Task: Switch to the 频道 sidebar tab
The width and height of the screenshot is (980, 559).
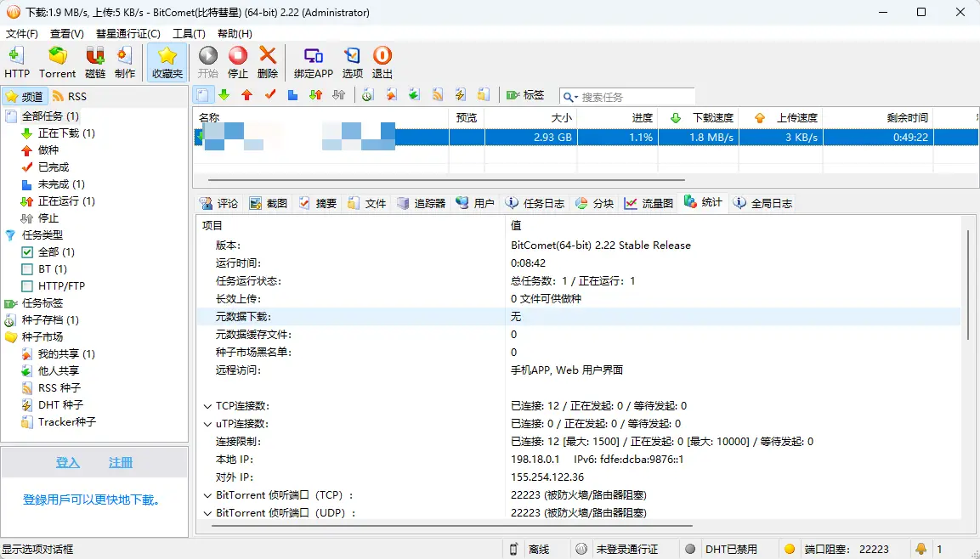Action: (x=25, y=96)
